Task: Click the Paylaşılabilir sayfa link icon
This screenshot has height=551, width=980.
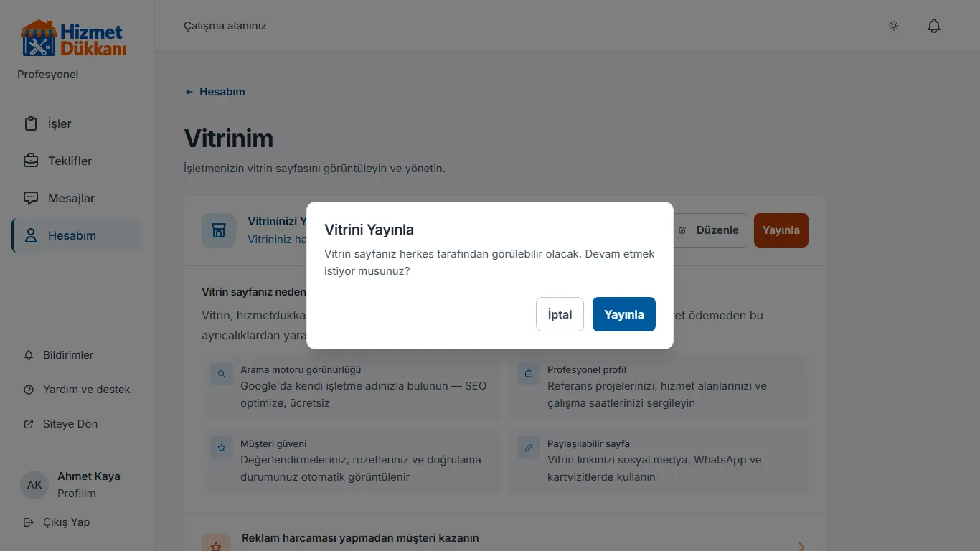Action: pos(529,448)
